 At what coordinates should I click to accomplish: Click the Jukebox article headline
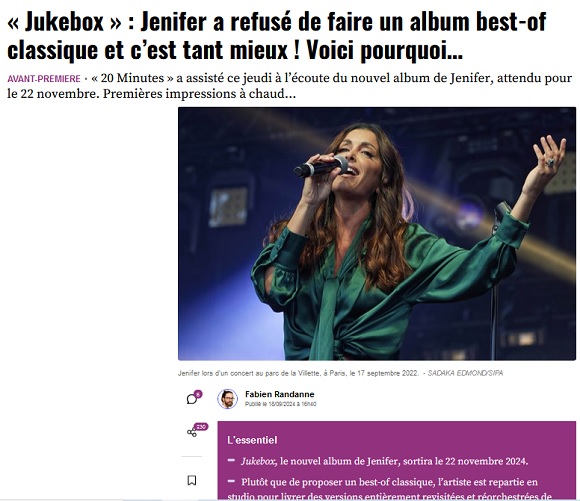277,36
